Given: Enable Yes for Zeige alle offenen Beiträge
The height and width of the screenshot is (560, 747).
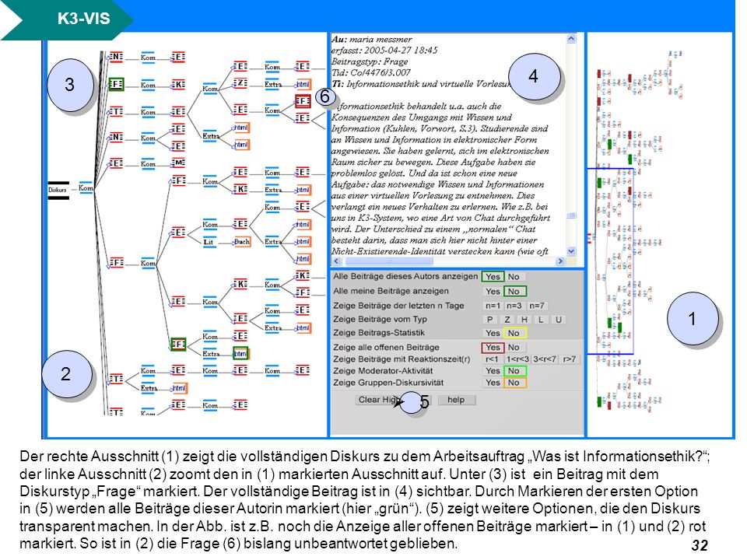Looking at the screenshot, I should [493, 347].
